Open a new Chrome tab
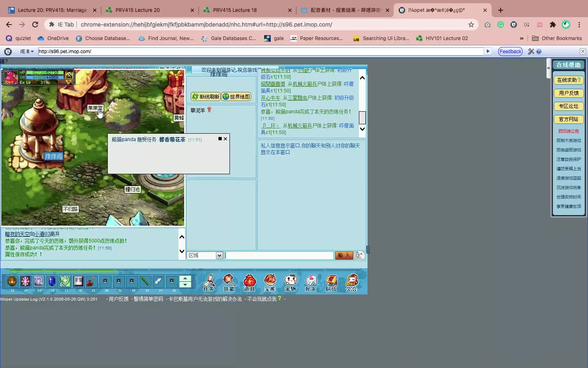The width and height of the screenshot is (588, 368). pos(501,10)
